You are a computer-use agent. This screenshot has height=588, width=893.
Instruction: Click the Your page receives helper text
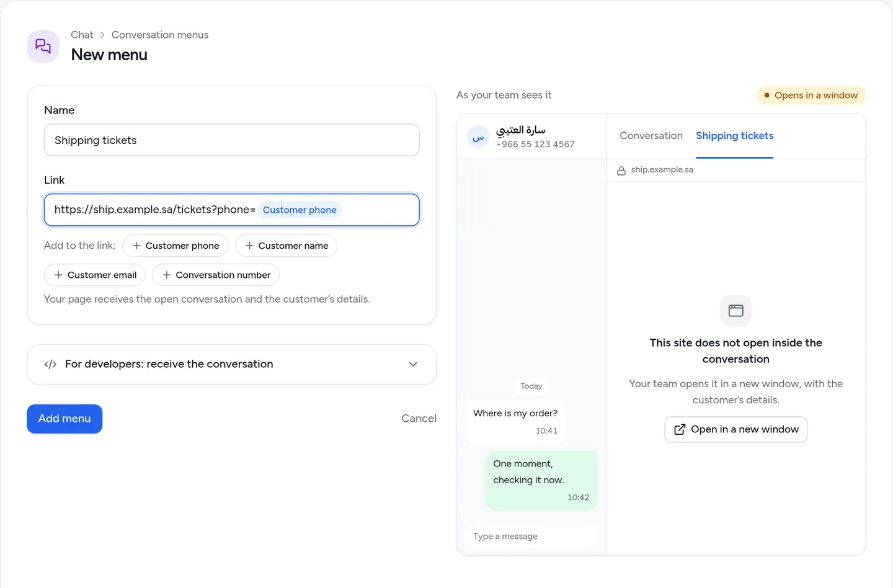[x=207, y=299]
